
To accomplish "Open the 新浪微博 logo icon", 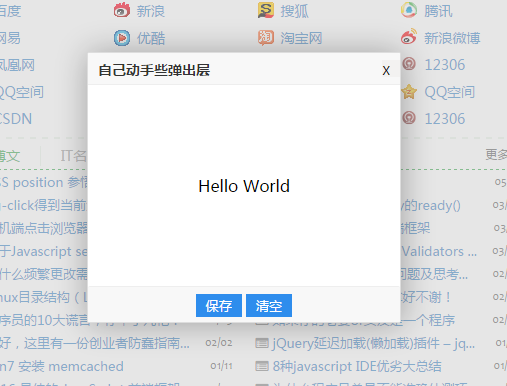I will pos(409,37).
